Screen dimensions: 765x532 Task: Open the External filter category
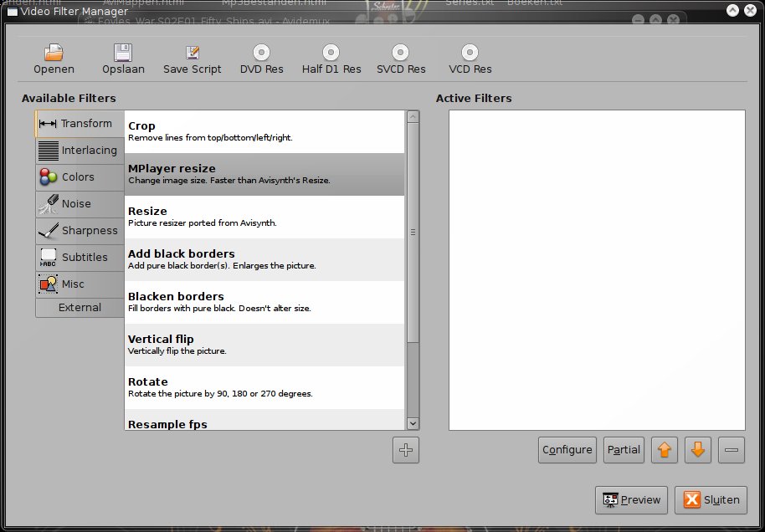click(79, 307)
